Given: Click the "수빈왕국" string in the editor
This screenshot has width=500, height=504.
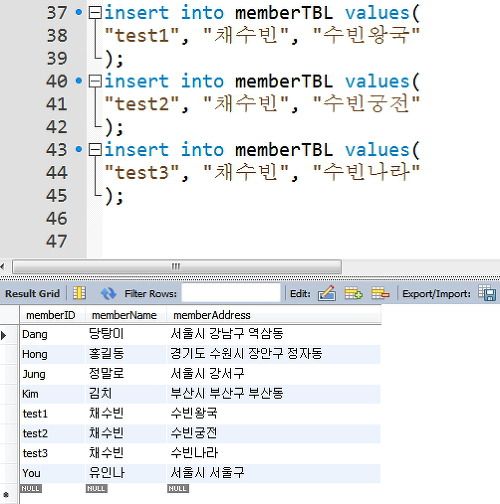Looking at the screenshot, I should pos(366,35).
